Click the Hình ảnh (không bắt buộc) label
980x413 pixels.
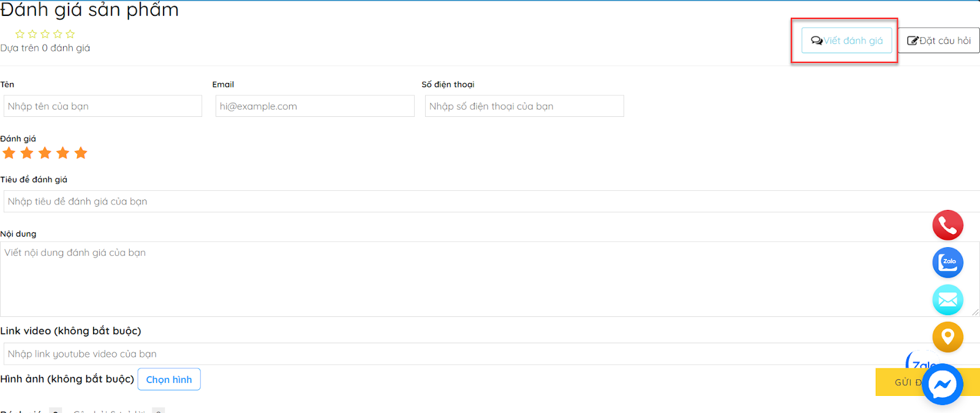(x=67, y=379)
